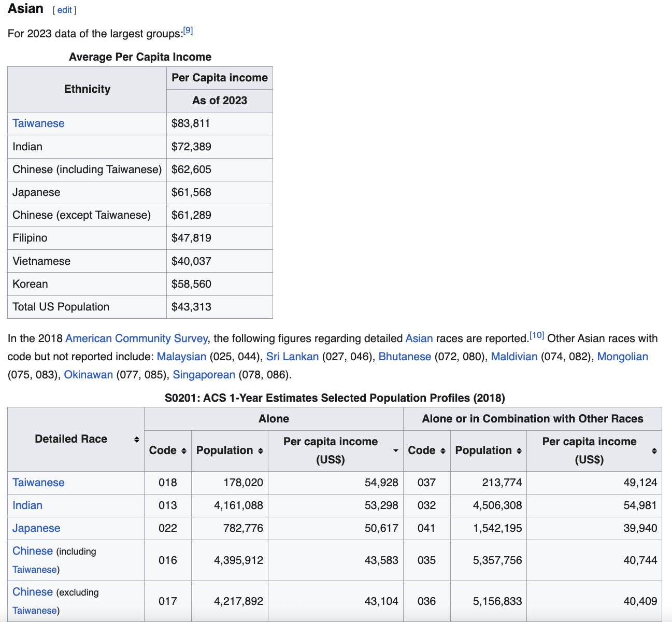This screenshot has width=672, height=622.
Task: Select the $83,811 income cell
Action: pos(220,123)
